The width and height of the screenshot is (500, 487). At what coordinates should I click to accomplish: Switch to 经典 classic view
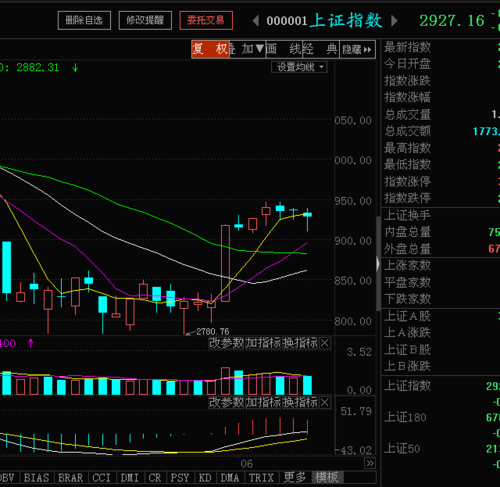pyautogui.click(x=320, y=49)
